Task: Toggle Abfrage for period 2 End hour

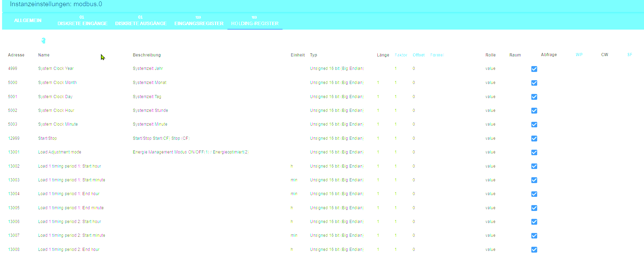Action: pos(534,249)
